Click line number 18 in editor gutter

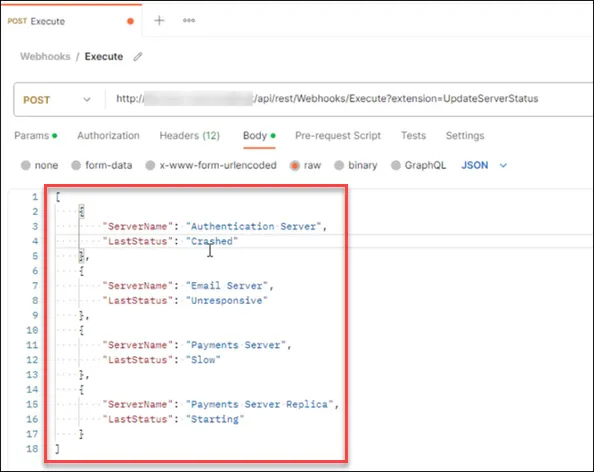(x=32, y=449)
